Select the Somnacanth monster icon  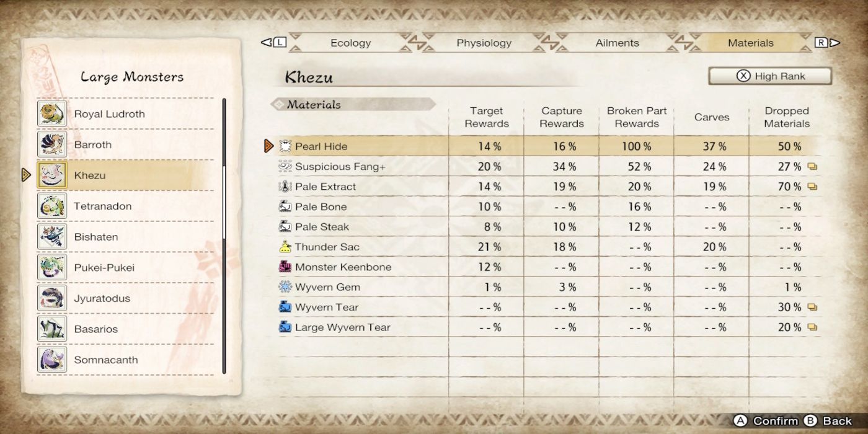[53, 360]
